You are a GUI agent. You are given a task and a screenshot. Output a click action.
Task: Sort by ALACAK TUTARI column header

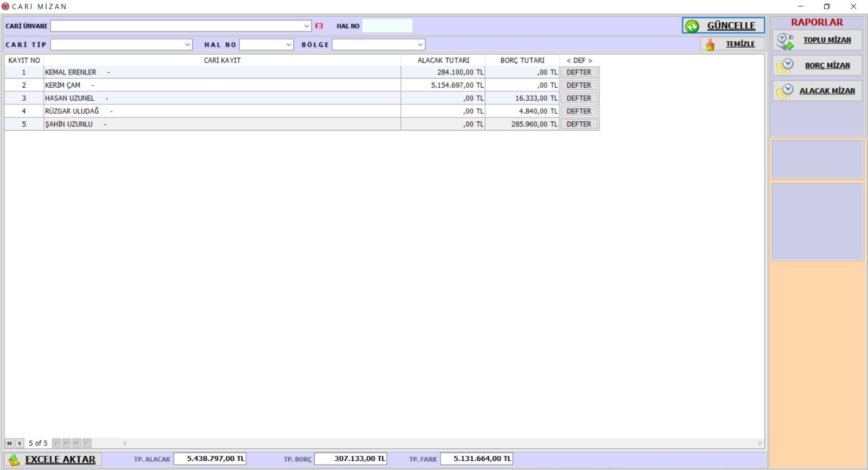(443, 60)
